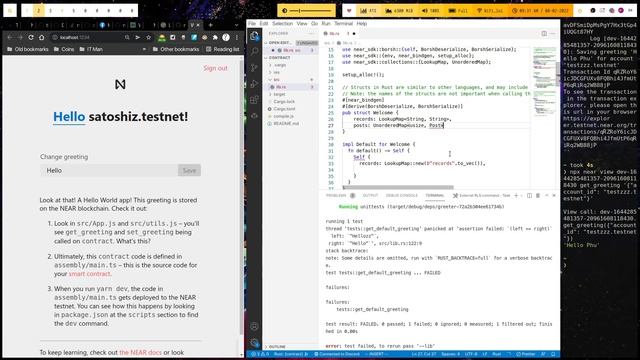Screen dimensions: 640x360
Task: Close the terminal panel
Action: coord(554,196)
